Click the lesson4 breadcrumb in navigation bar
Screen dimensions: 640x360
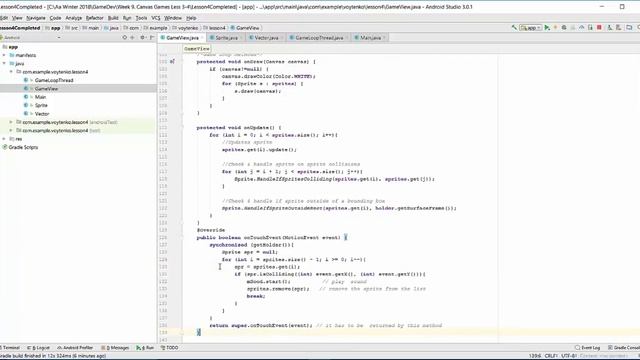click(x=214, y=28)
